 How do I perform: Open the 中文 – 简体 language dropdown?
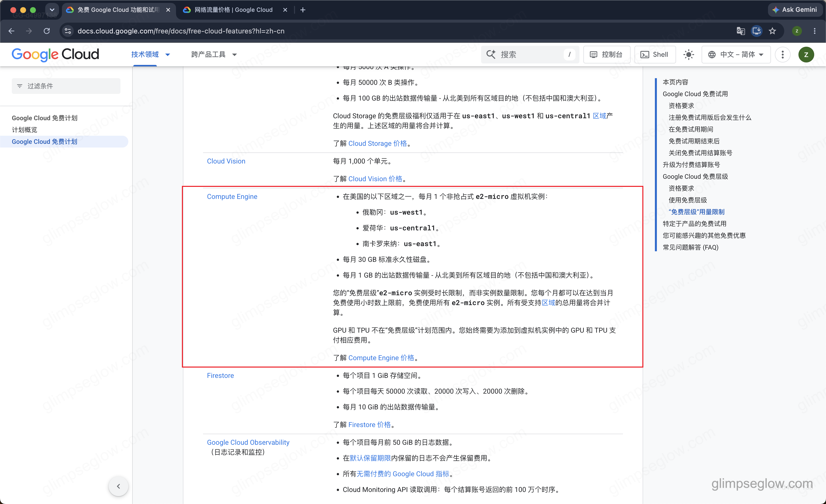tap(736, 54)
